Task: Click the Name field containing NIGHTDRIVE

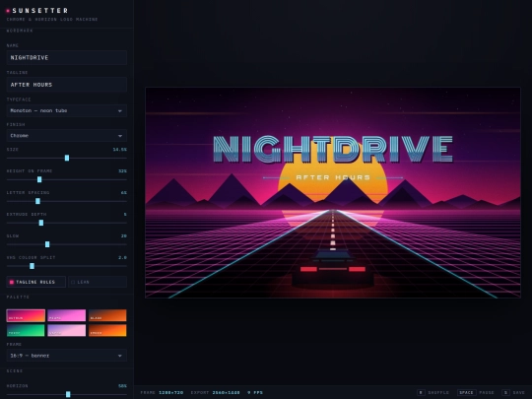Action: pyautogui.click(x=67, y=58)
